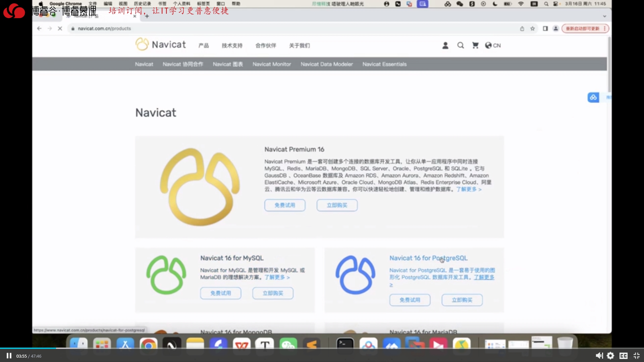644x362 pixels.
Task: Click the green Navicat for MySQL logo
Action: pos(166,275)
